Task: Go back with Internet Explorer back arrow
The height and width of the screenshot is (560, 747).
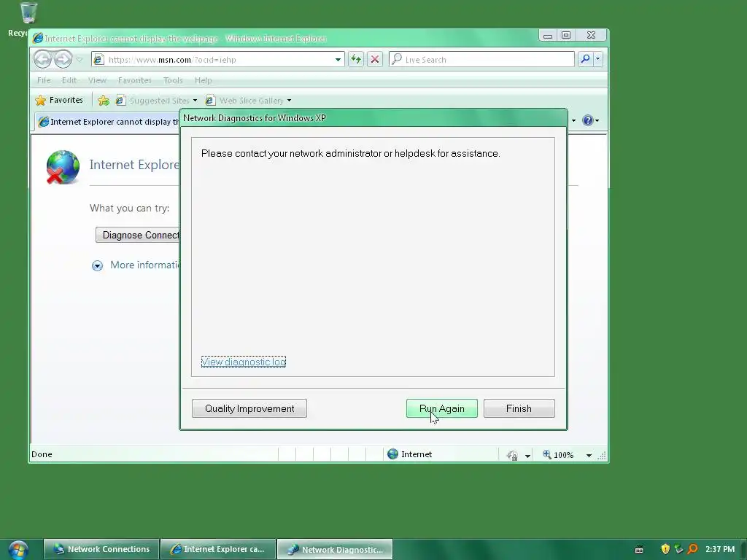Action: 43,60
